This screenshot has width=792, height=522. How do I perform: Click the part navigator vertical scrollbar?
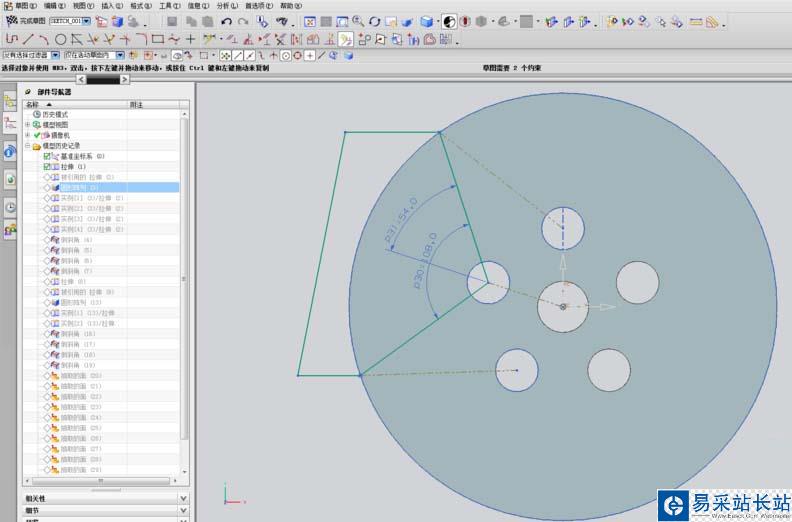click(184, 280)
